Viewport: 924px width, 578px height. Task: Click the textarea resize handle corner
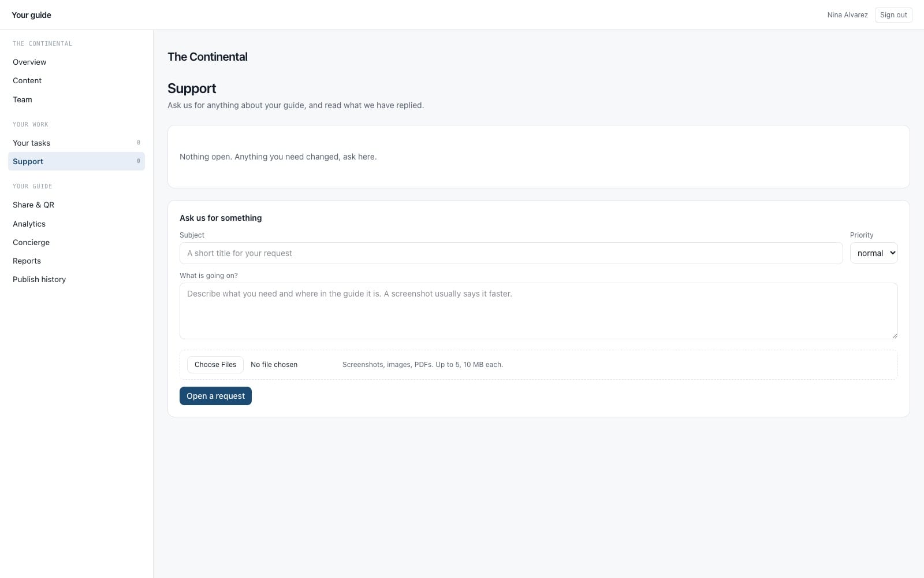pos(894,335)
